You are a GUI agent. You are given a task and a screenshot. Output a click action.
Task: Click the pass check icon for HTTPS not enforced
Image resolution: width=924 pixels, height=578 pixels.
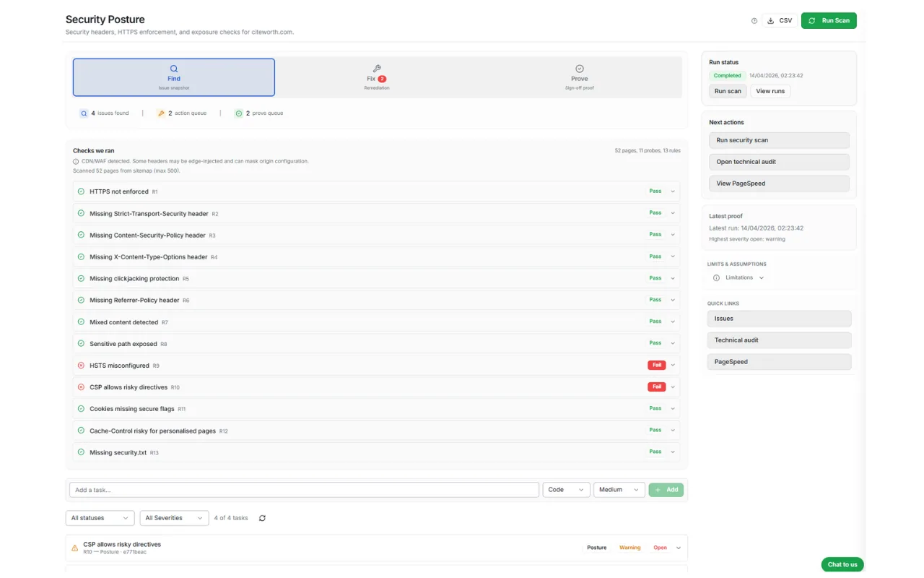point(81,191)
